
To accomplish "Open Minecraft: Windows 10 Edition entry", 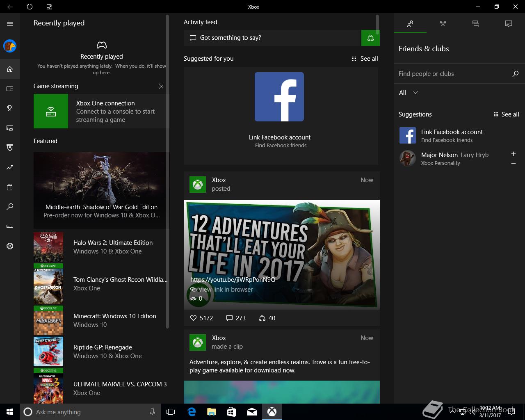I will point(100,320).
